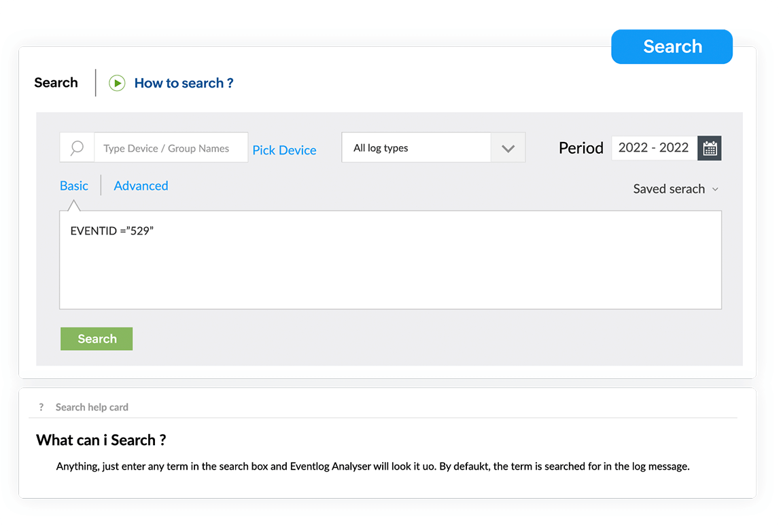The width and height of the screenshot is (779, 532).
Task: Expand the Saved search dropdown
Action: tap(669, 189)
